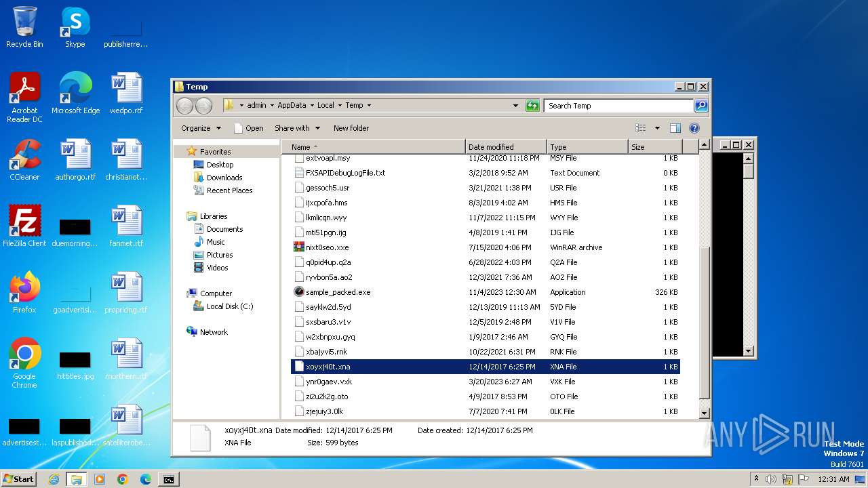Select ynr0gaev.vxk file
The height and width of the screenshot is (488, 868).
pyautogui.click(x=486, y=382)
